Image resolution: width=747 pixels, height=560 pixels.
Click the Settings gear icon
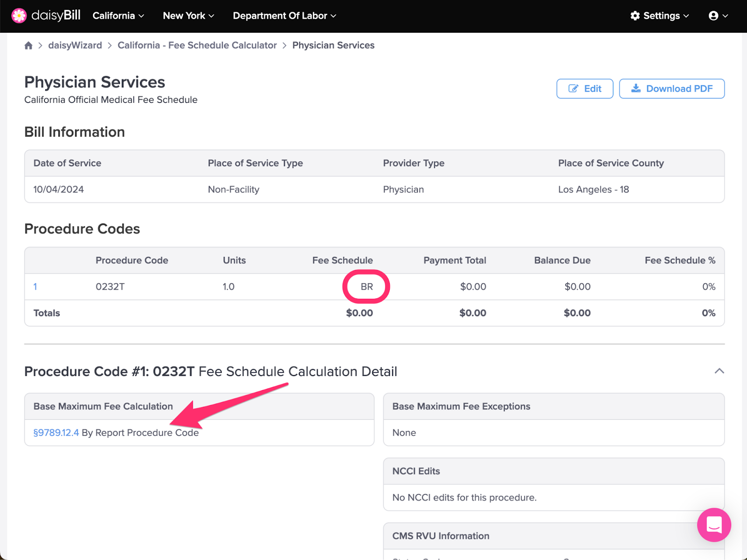coord(634,15)
